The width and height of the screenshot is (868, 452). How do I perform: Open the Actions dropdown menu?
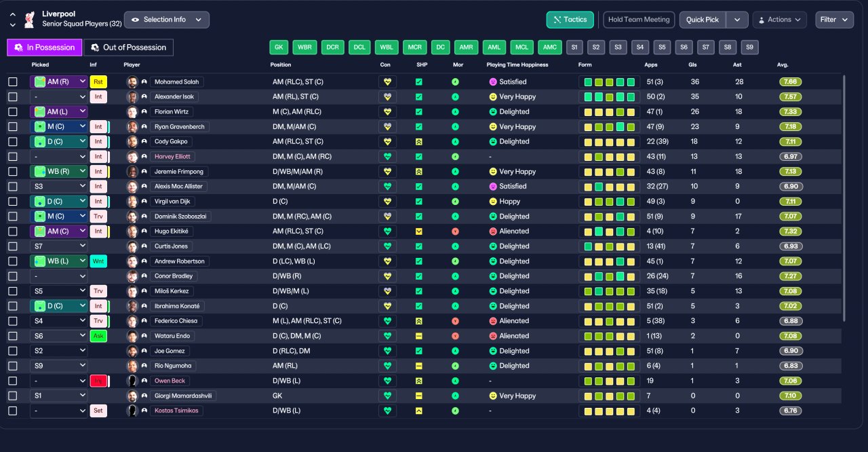point(779,20)
